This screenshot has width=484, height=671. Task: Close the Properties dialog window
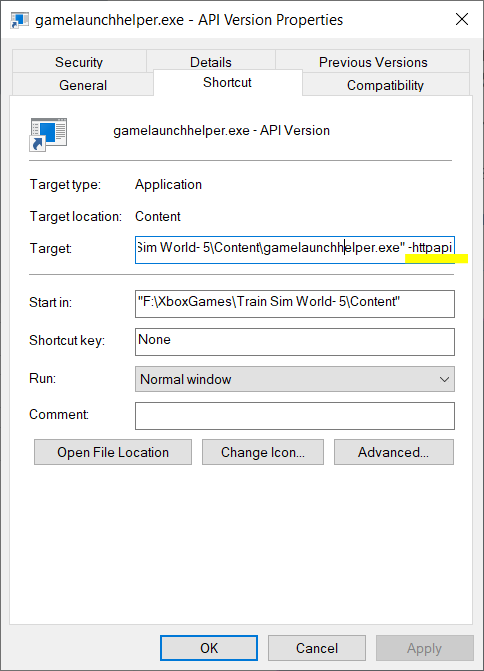click(462, 19)
